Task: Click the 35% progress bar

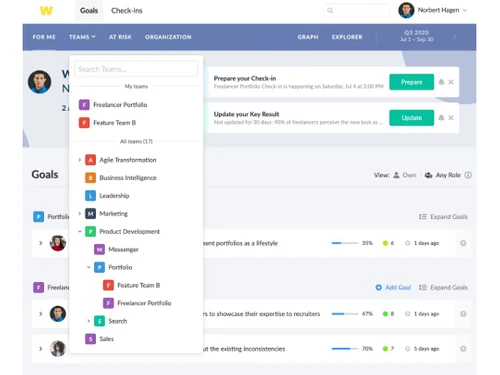Action: (x=345, y=243)
